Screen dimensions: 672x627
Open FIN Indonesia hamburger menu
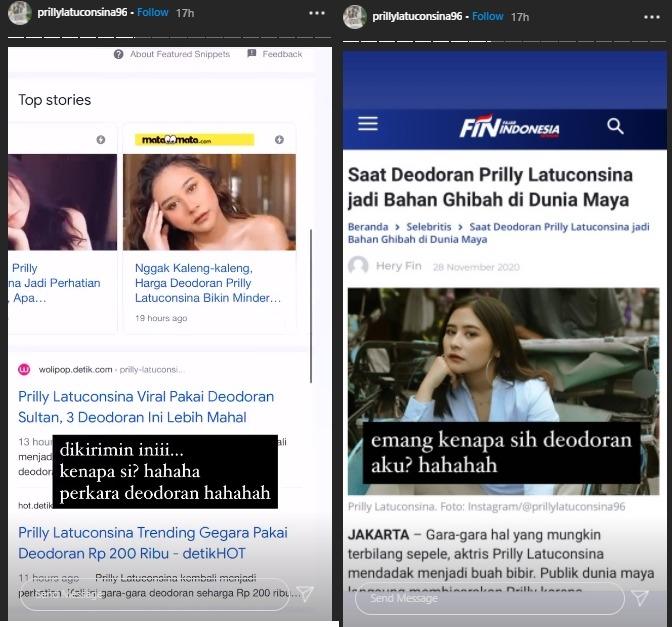(368, 123)
